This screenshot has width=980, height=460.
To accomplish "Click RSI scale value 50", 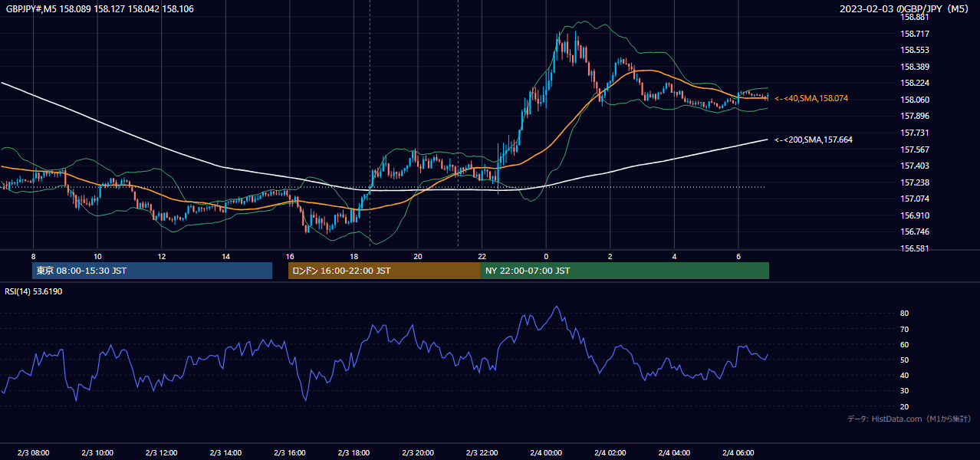I will (904, 360).
